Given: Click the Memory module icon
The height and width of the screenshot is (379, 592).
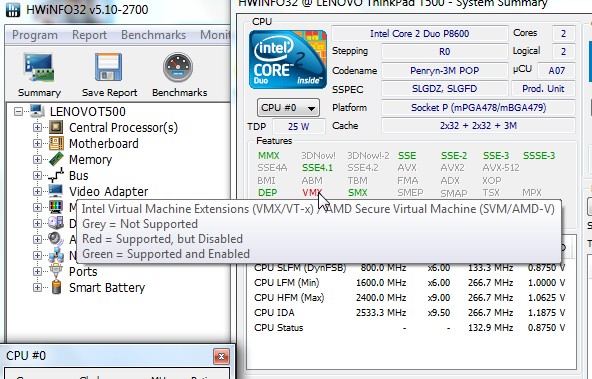Looking at the screenshot, I should click(56, 159).
